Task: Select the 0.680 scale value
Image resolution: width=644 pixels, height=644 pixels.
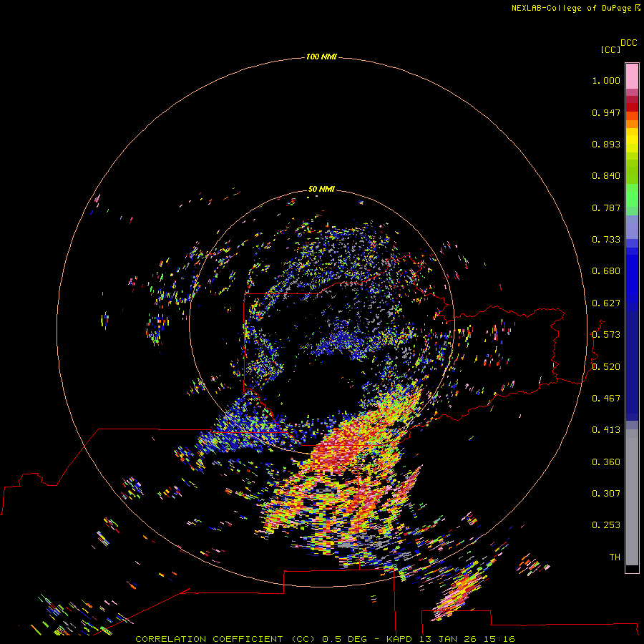Action: pyautogui.click(x=606, y=271)
